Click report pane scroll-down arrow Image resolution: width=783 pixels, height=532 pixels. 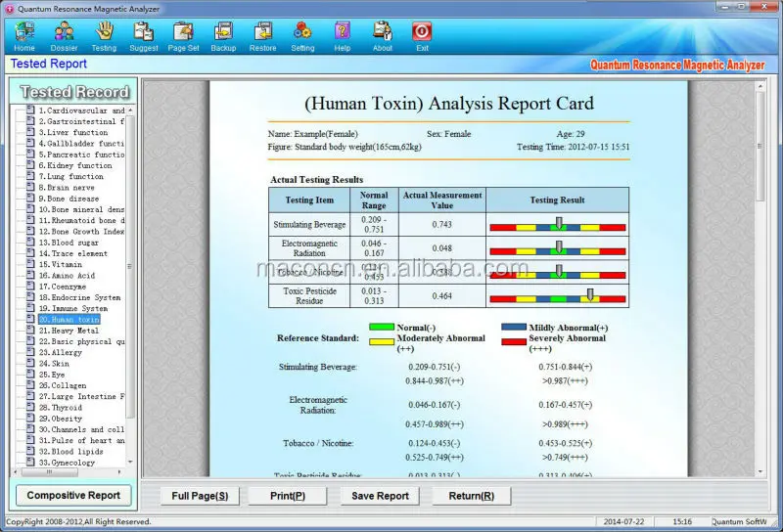pyautogui.click(x=760, y=471)
